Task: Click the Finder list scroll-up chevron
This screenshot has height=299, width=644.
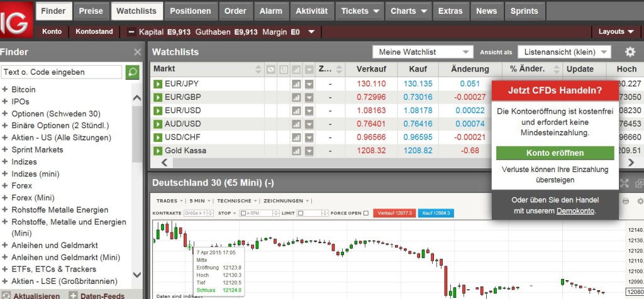Action: (137, 98)
